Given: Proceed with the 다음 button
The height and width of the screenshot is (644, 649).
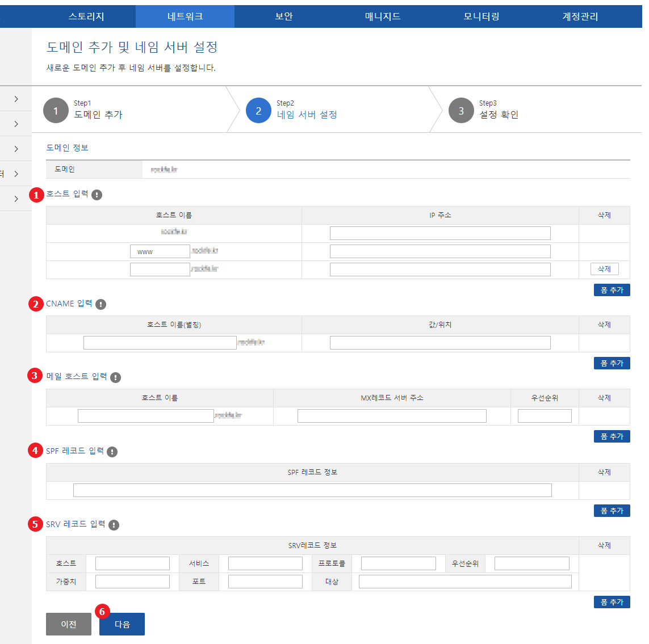Looking at the screenshot, I should 122,624.
